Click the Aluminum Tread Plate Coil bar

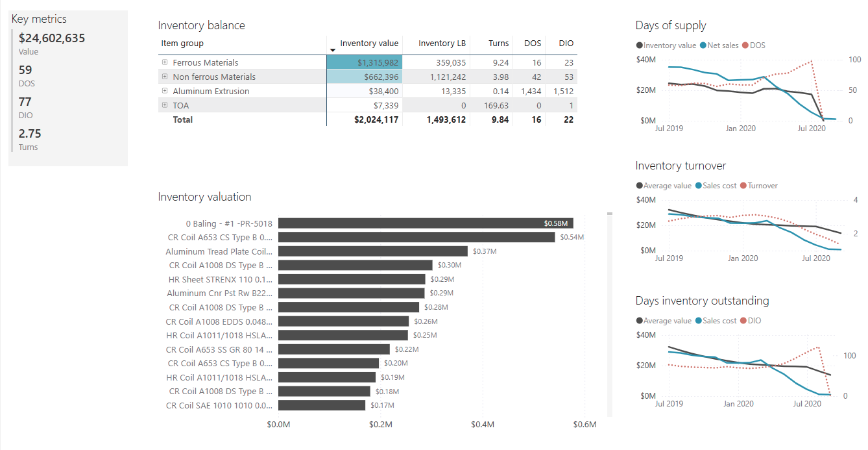point(373,251)
